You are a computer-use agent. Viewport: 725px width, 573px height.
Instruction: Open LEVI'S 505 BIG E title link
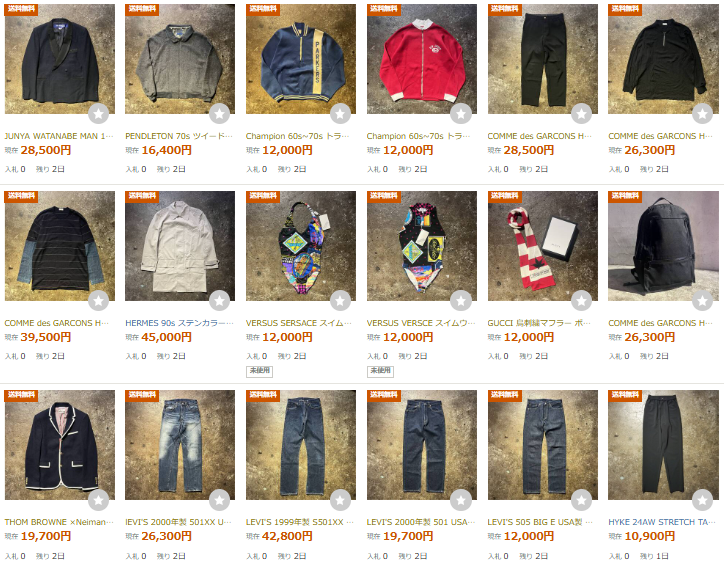tap(540, 522)
